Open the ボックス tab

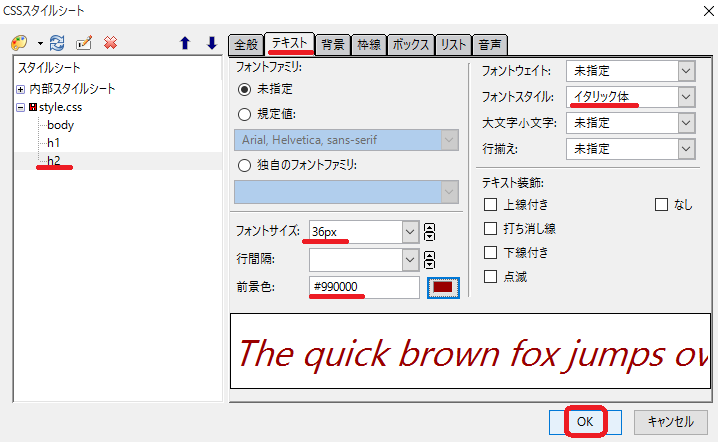point(410,45)
